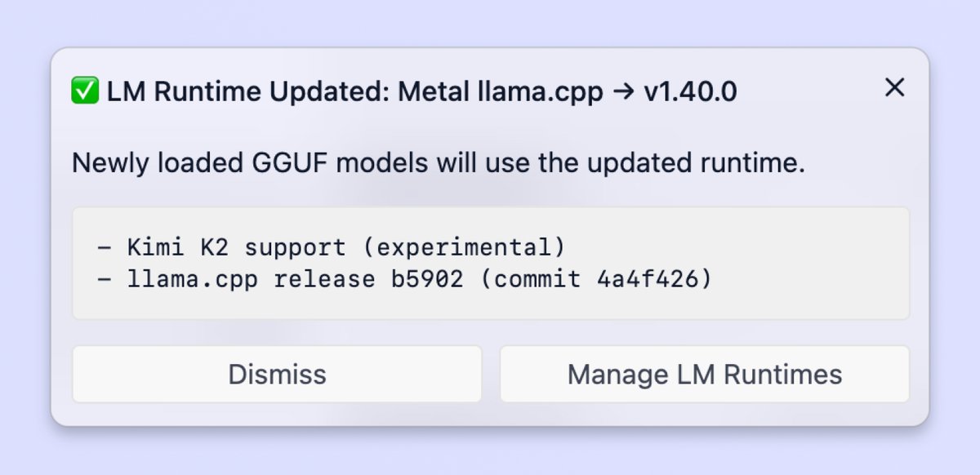980x475 pixels.
Task: Click the 'Kimi K2 support' changelog line
Action: (x=330, y=246)
